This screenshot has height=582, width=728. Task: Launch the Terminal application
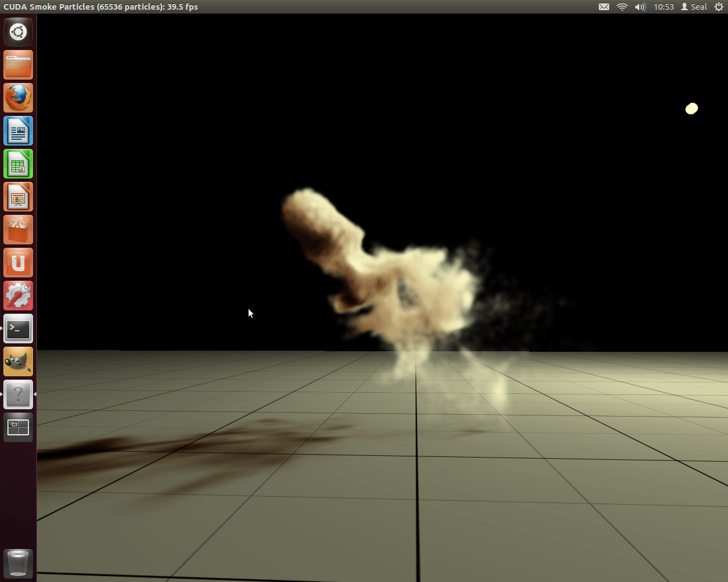coord(18,328)
